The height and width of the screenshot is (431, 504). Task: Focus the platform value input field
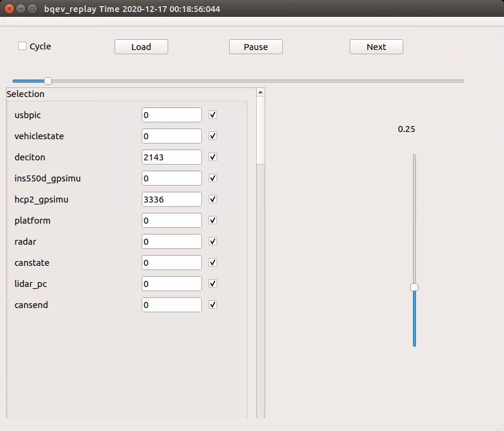(x=172, y=221)
